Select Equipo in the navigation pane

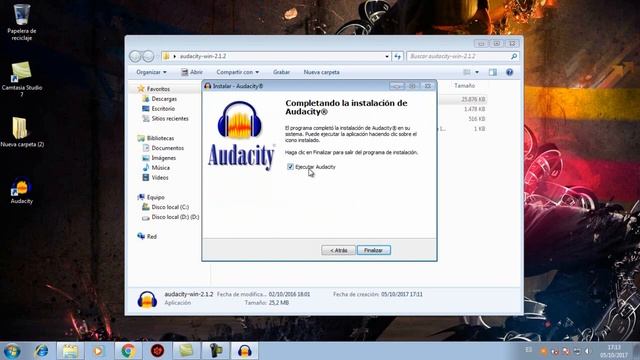tap(155, 197)
